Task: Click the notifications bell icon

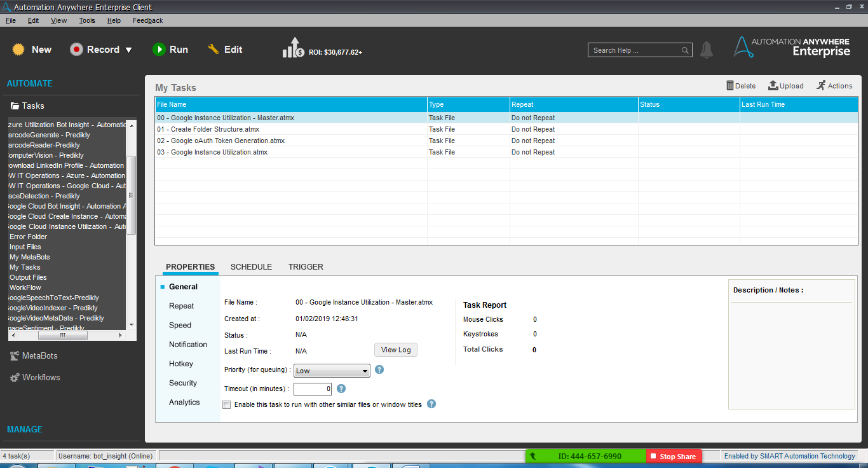Action: (x=707, y=50)
